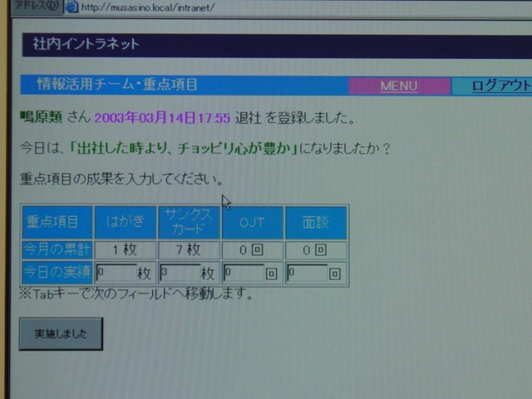Focus the 面談 today's count input field
The height and width of the screenshot is (399, 532).
pyautogui.click(x=307, y=273)
